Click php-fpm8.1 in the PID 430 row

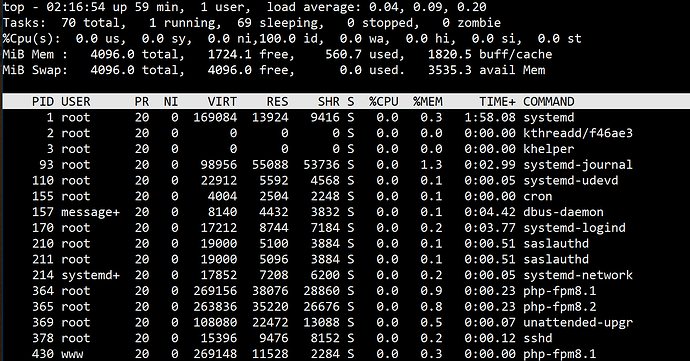tap(560, 354)
